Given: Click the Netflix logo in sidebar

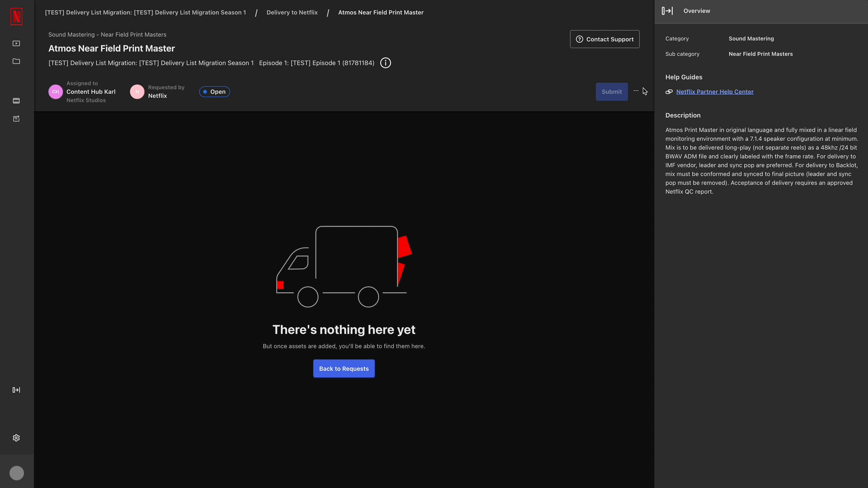Looking at the screenshot, I should pos(16,17).
